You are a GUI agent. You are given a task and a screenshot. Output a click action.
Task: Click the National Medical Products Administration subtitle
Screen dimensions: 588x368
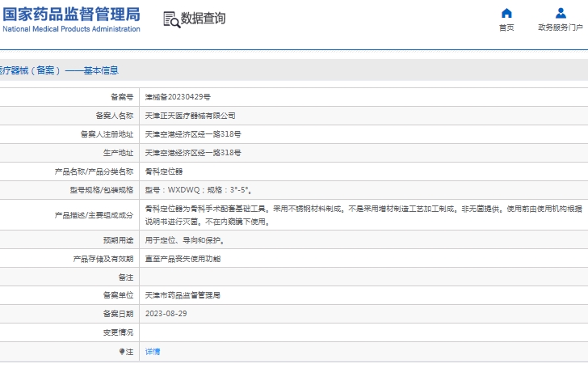click(x=71, y=29)
